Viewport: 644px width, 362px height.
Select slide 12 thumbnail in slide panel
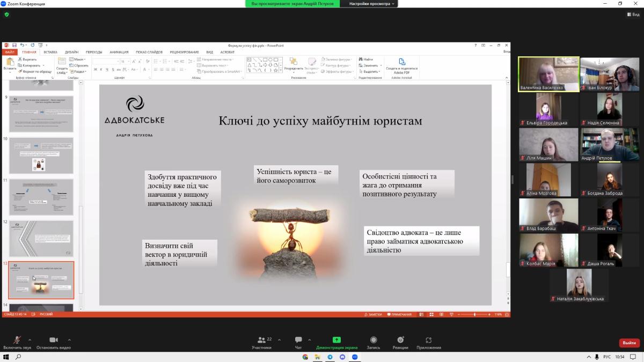[x=41, y=238]
